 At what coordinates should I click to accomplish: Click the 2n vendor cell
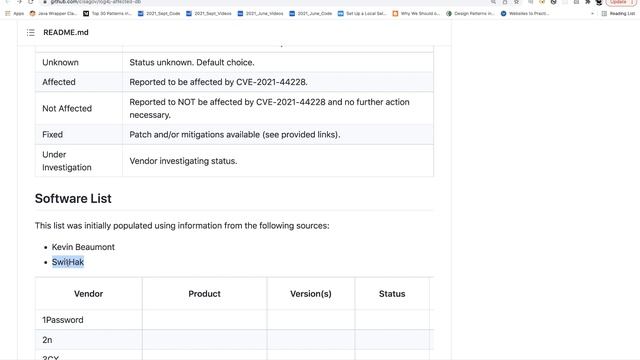(89, 340)
